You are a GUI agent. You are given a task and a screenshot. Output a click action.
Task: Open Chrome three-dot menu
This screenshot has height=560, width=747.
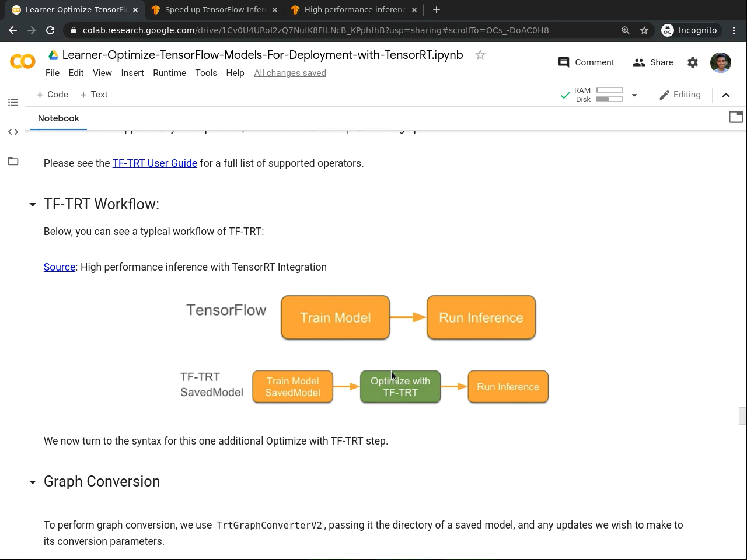point(734,30)
